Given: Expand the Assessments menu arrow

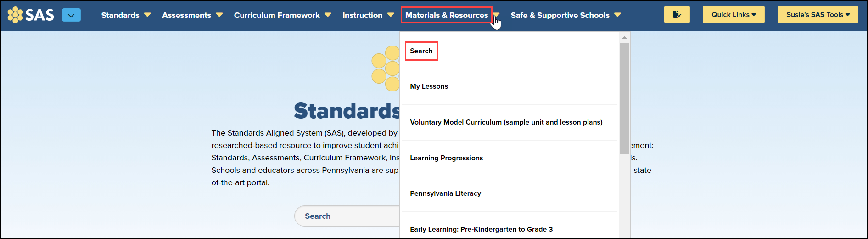Looking at the screenshot, I should [219, 15].
